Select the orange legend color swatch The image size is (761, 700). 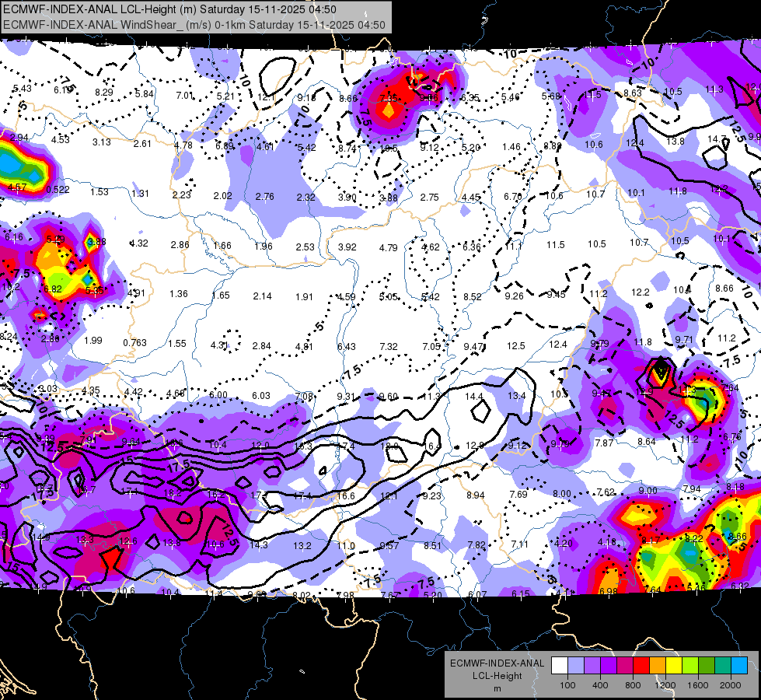[658, 666]
